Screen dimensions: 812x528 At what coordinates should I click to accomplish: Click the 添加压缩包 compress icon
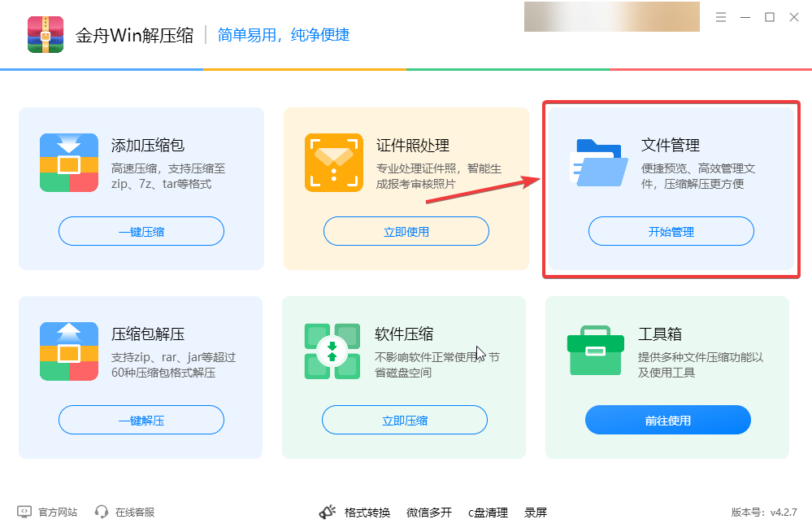(69, 163)
